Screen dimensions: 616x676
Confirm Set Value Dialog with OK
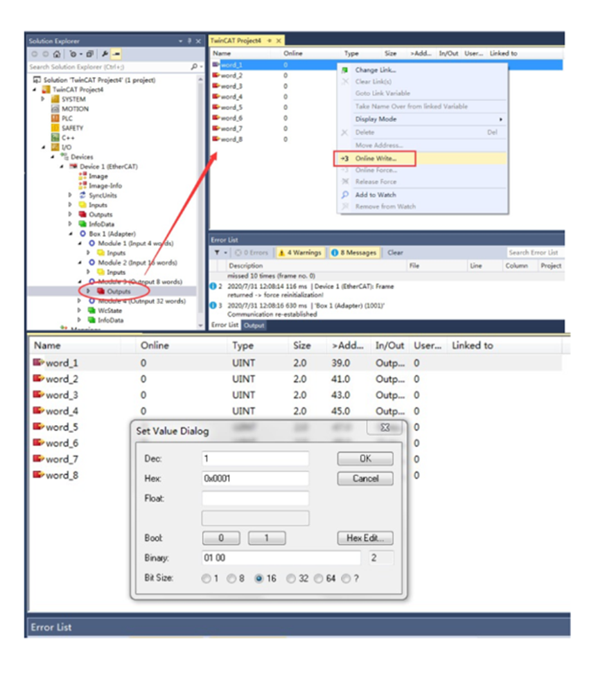pyautogui.click(x=365, y=459)
